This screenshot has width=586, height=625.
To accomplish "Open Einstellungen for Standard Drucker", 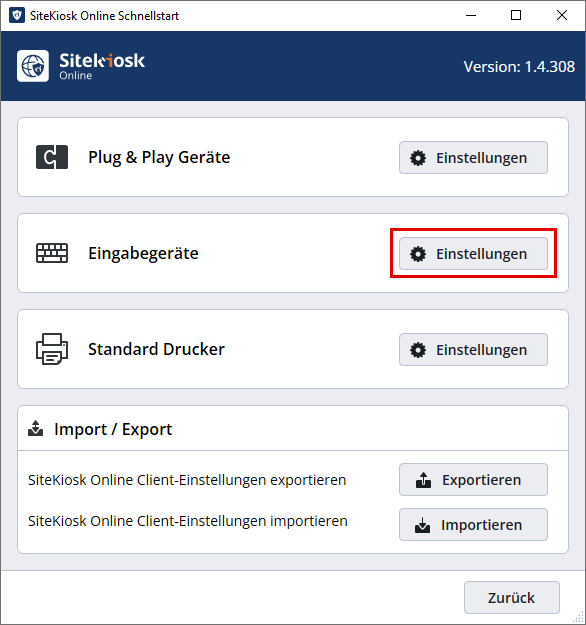I will [473, 350].
